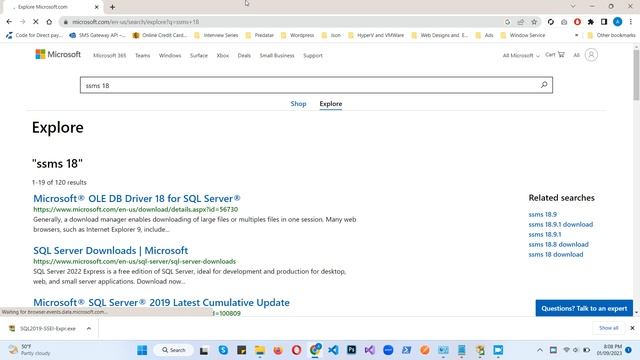Screen dimensions: 640x360
Task: Open Microsoft 365 in the nav menu
Action: 109,56
